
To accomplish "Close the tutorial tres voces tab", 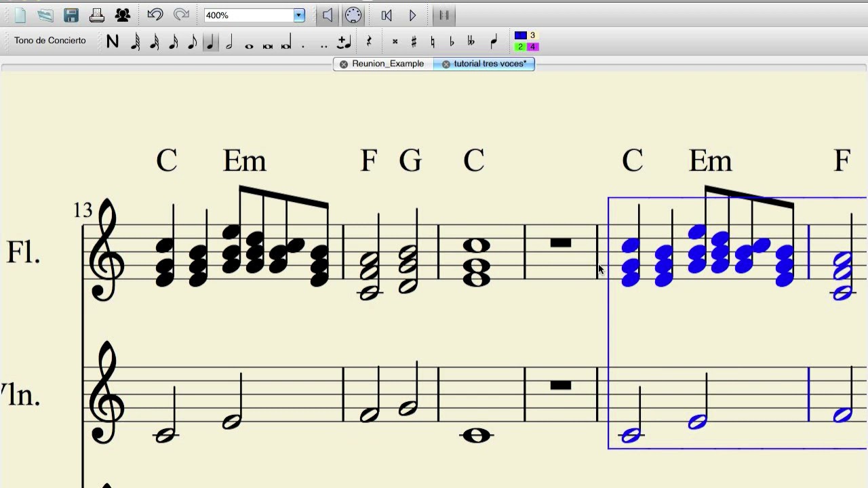I will [x=446, y=64].
